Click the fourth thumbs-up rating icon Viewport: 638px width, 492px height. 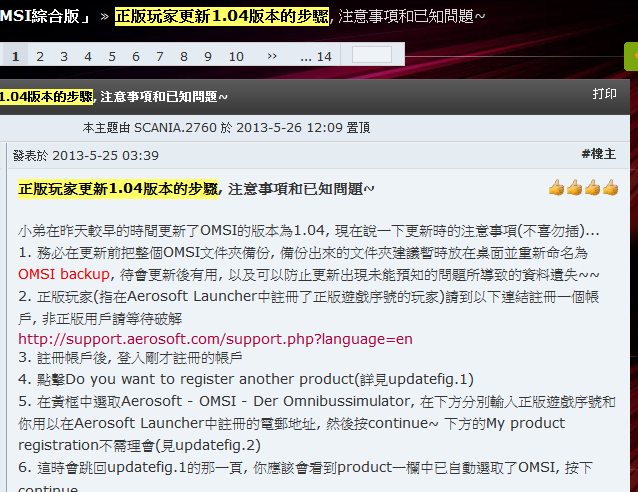pyautogui.click(x=610, y=188)
